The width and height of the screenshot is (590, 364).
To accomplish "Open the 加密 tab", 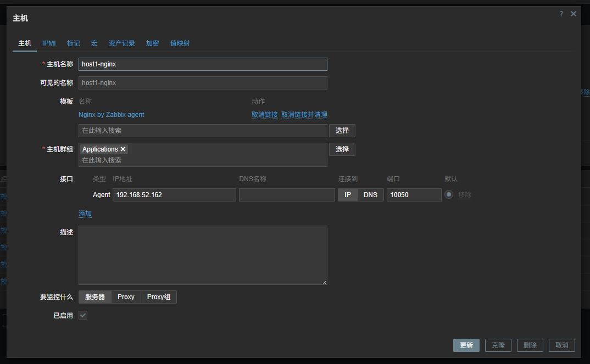I will coord(152,43).
